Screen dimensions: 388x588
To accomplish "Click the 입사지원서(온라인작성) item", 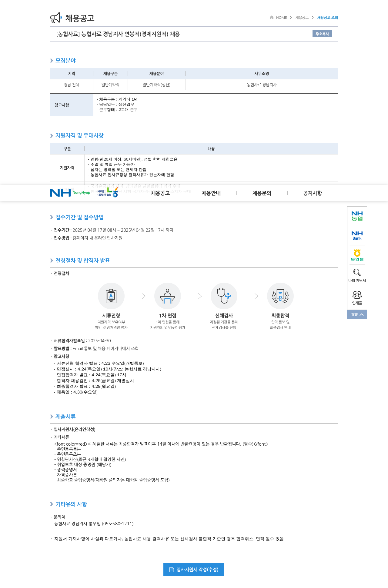I will (75, 430).
